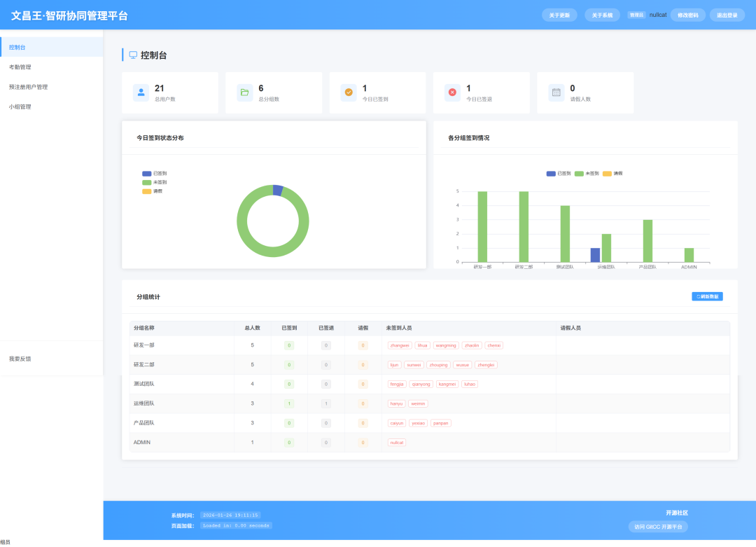The width and height of the screenshot is (756, 547).
Task: Toggle 未签到 legend in the donut chart
Action: coord(154,182)
